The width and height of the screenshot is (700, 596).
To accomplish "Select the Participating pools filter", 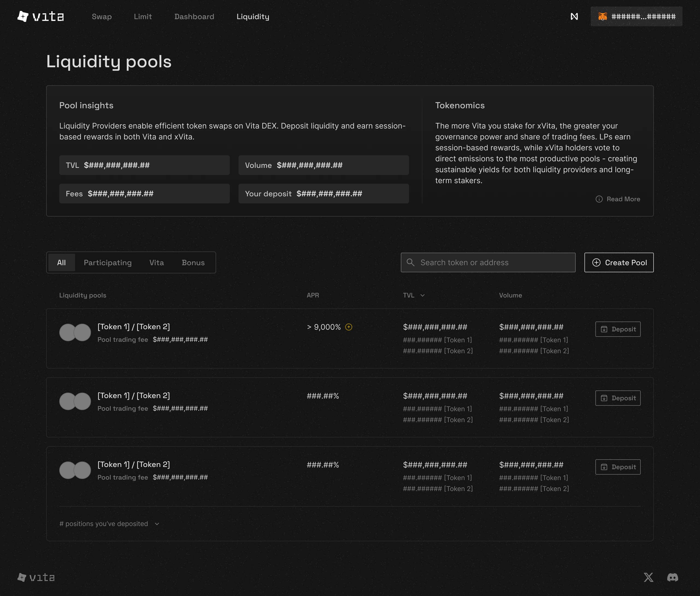I will click(x=108, y=262).
